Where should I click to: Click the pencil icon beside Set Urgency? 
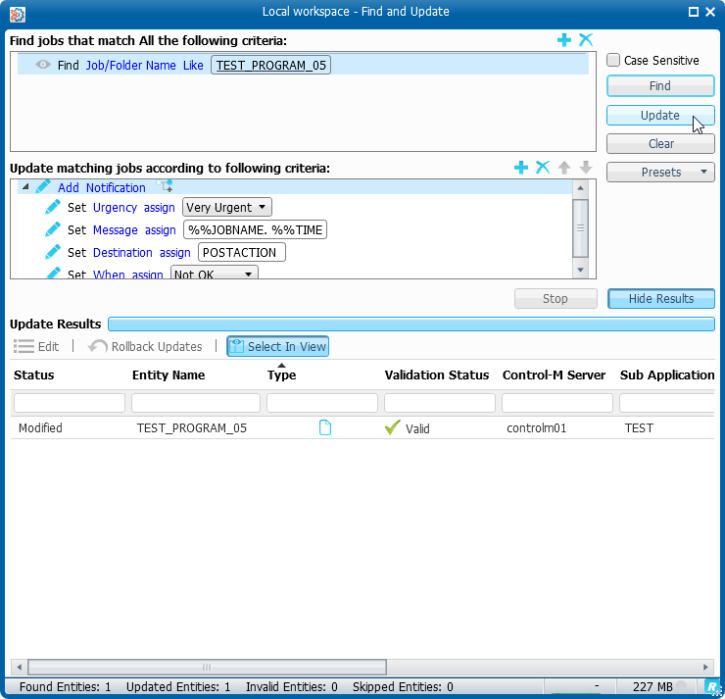(x=53, y=208)
